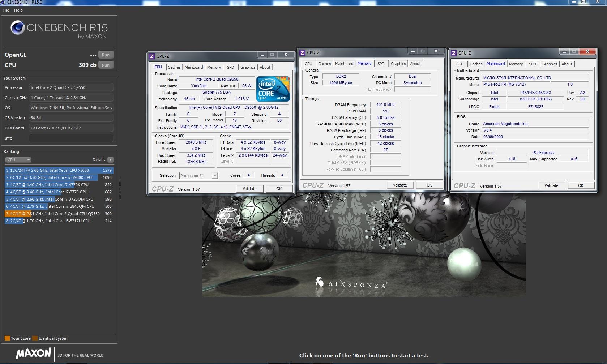
Task: Click OK in the Mainboard CPU-Z window
Action: (x=581, y=185)
